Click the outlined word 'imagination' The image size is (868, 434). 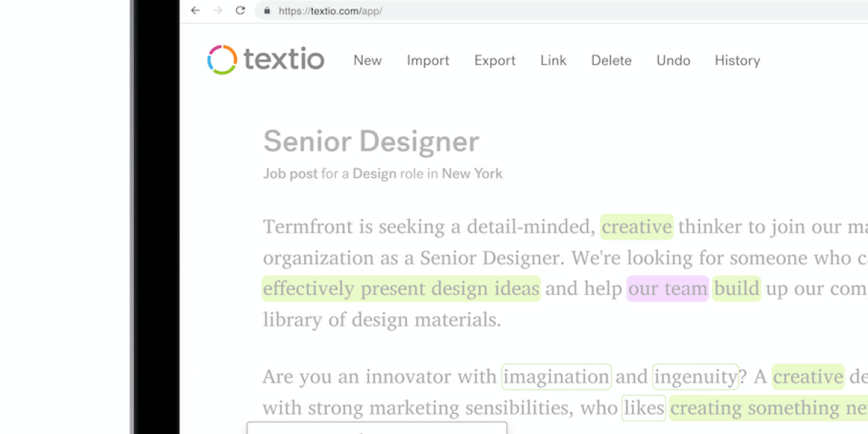click(x=556, y=377)
